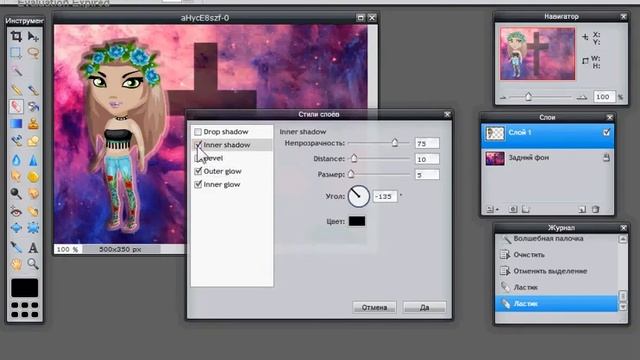Close the Стили слоев dialog

click(x=447, y=114)
